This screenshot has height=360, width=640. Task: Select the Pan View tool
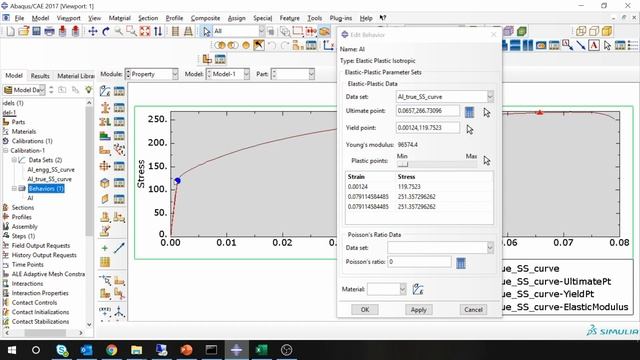coord(93,31)
